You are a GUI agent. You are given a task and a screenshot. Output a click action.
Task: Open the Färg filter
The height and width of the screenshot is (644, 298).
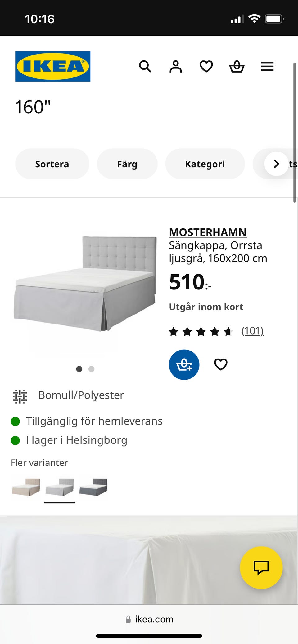point(127,164)
